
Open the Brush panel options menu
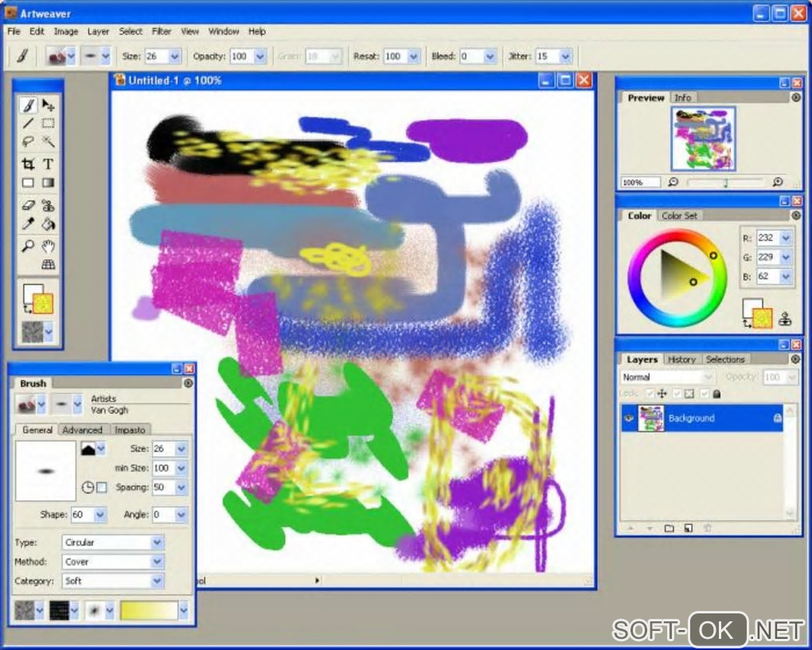pyautogui.click(x=188, y=383)
